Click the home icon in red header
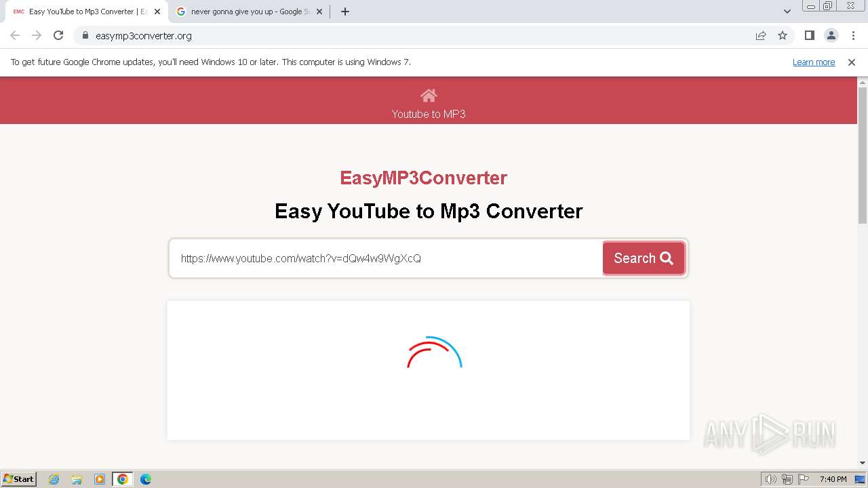The image size is (868, 488). tap(429, 95)
